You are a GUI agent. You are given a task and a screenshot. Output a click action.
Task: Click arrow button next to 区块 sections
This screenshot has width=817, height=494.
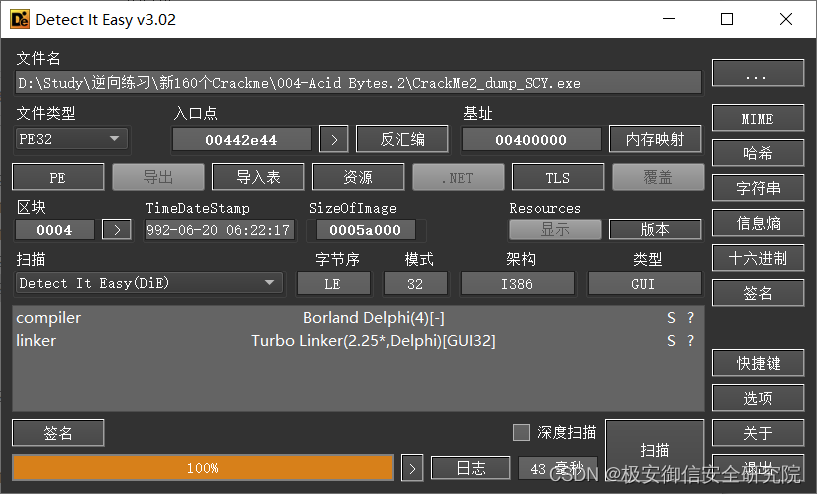click(117, 230)
